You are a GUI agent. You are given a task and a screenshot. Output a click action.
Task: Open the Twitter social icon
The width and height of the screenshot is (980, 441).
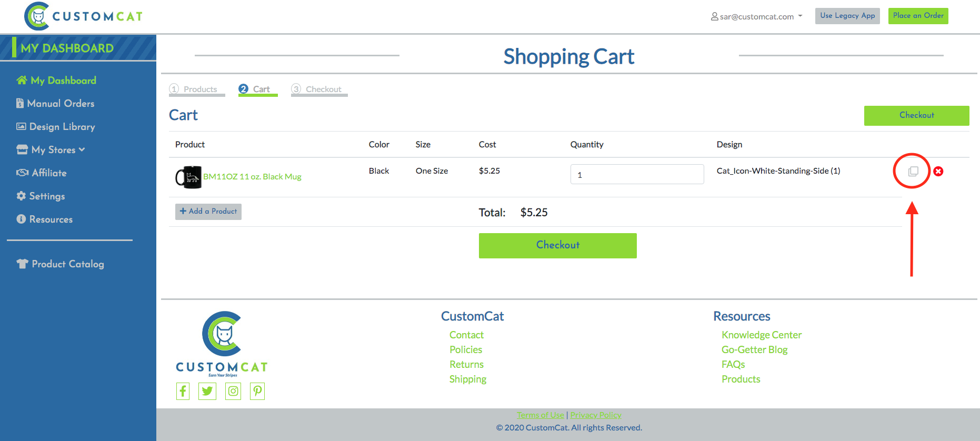(x=207, y=391)
